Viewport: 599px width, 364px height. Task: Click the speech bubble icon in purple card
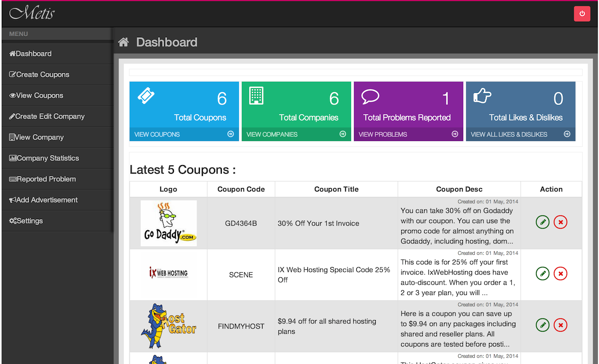[370, 97]
